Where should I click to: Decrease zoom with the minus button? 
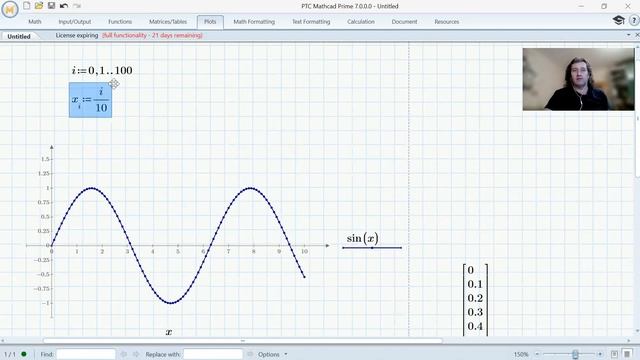tap(537, 354)
